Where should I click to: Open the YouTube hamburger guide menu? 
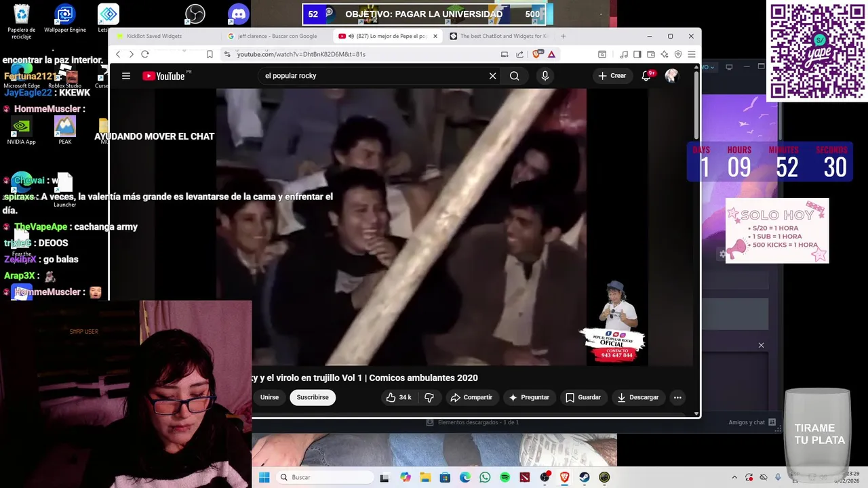[126, 76]
